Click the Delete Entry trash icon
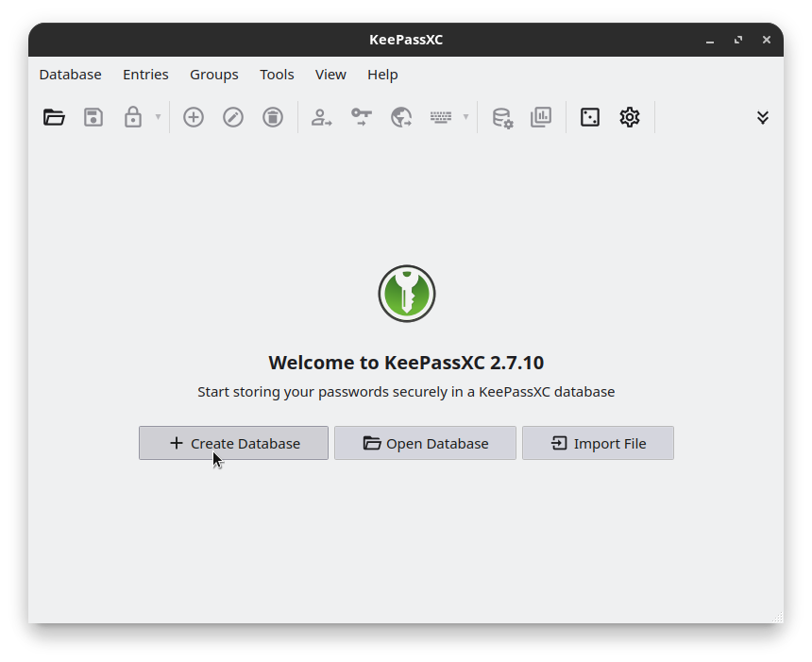The height and width of the screenshot is (662, 812). pyautogui.click(x=273, y=117)
